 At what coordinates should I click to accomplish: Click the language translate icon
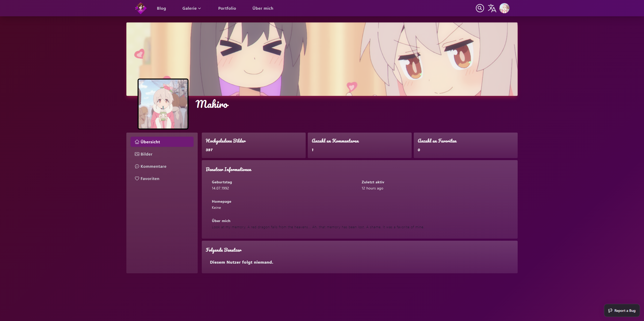492,8
